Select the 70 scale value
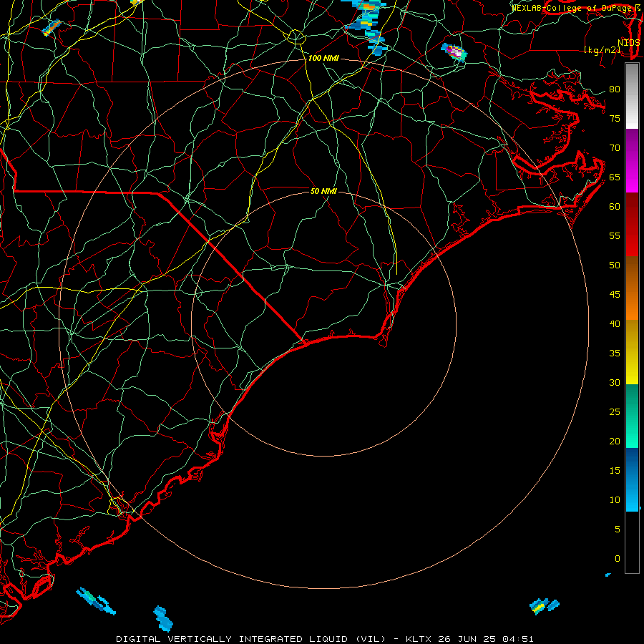The width and height of the screenshot is (644, 644). (x=615, y=148)
